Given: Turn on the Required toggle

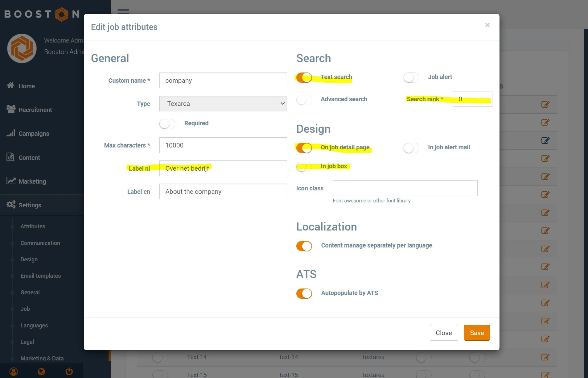Looking at the screenshot, I should click(167, 124).
